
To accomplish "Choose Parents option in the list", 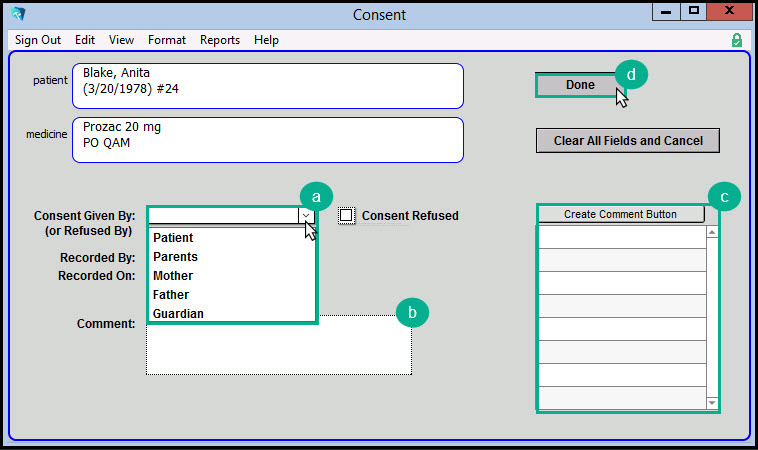I will 175,257.
